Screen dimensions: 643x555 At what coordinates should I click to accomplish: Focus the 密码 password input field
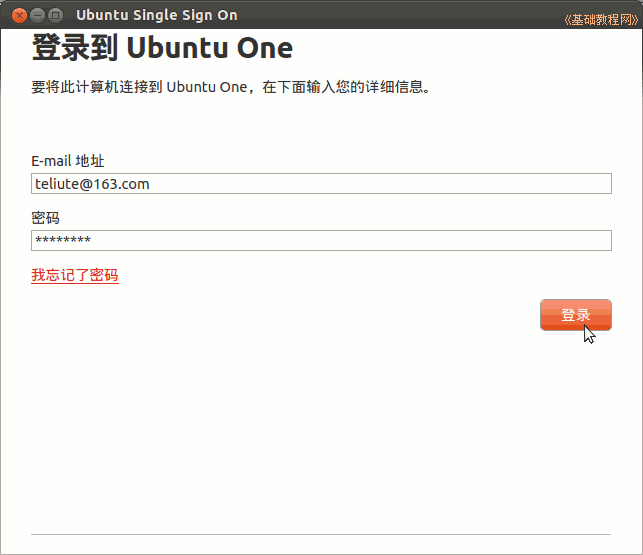pyautogui.click(x=321, y=240)
